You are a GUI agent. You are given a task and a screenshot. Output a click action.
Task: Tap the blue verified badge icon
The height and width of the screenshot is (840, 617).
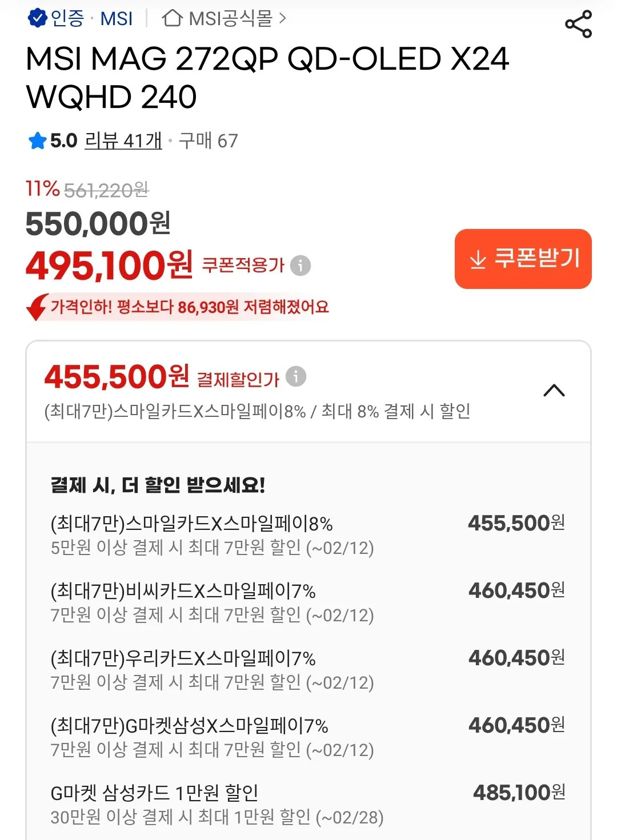click(37, 18)
